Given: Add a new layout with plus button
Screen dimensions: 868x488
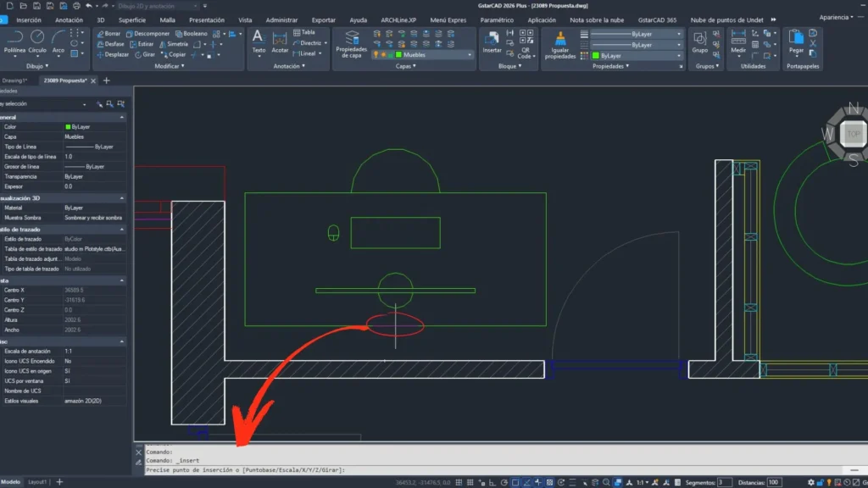Looking at the screenshot, I should (59, 482).
